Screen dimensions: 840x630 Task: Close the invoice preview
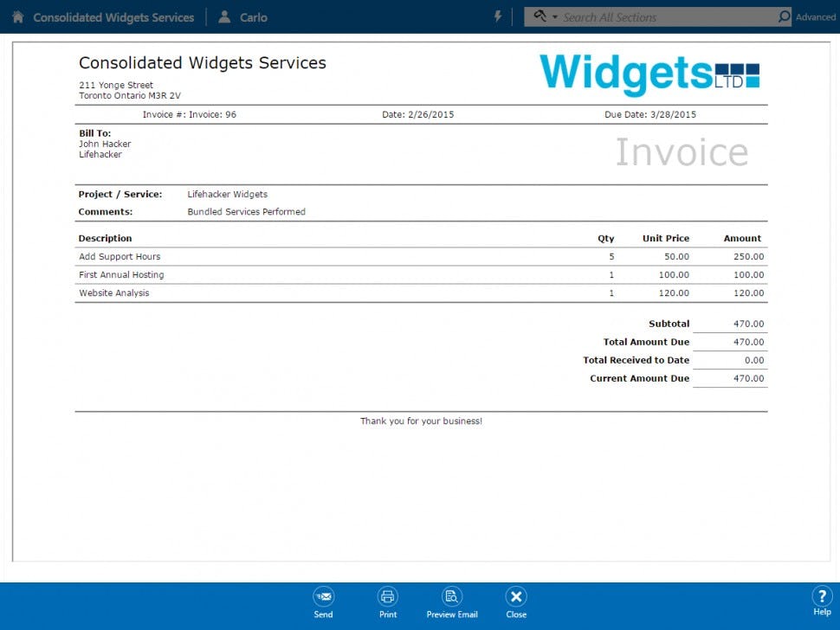tap(516, 602)
